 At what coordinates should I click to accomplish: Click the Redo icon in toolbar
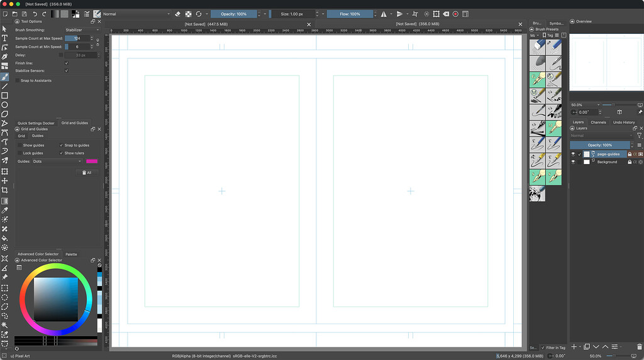[x=45, y=14]
